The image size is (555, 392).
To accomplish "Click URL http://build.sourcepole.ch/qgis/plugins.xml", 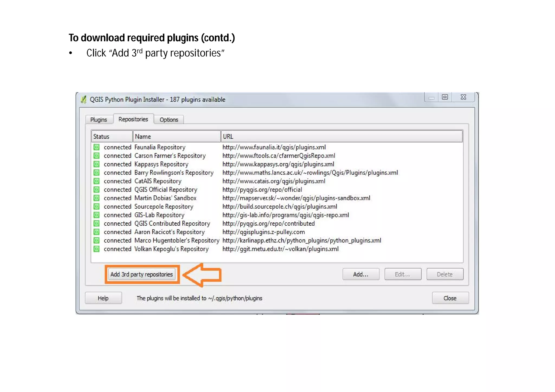I will (280, 206).
